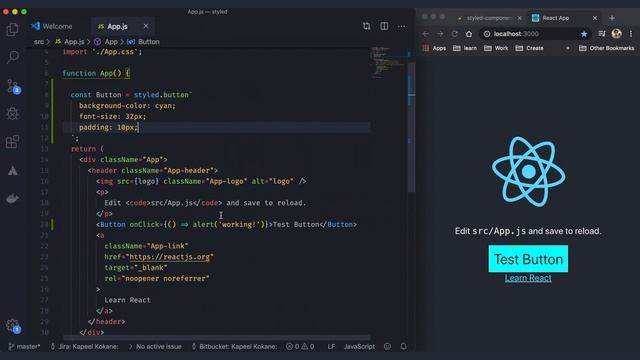The height and width of the screenshot is (360, 640).
Task: Click the bookmark star in address bar
Action: click(584, 34)
